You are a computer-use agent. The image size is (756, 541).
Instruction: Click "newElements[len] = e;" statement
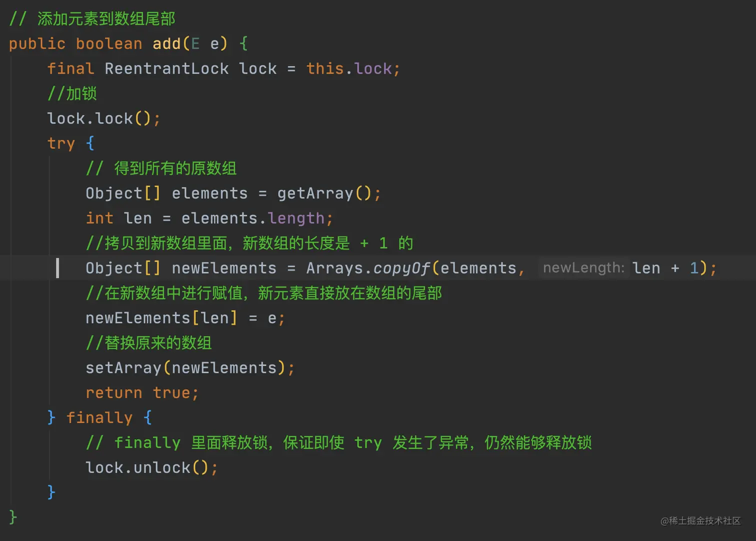185,318
